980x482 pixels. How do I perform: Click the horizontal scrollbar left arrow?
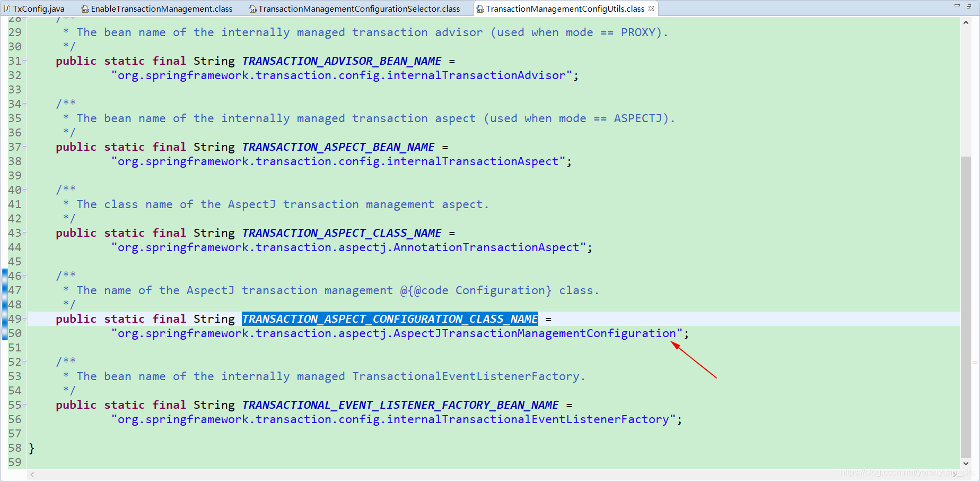coord(32,475)
